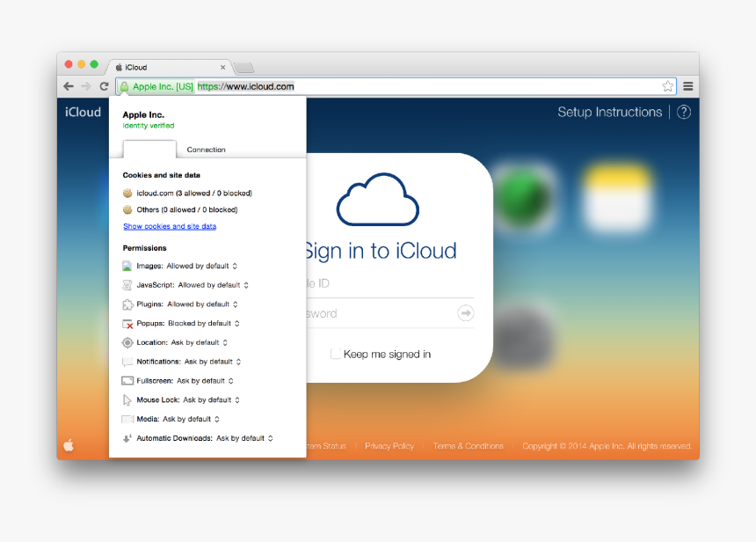Click the address bar URL field

coord(396,86)
